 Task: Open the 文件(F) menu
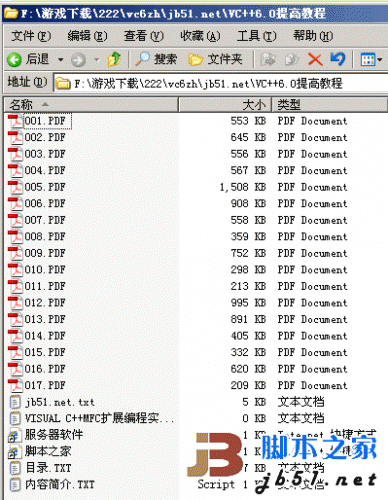[x=31, y=36]
